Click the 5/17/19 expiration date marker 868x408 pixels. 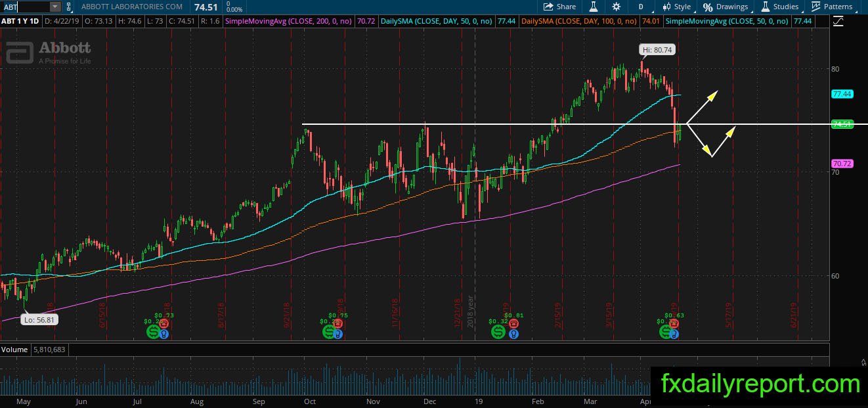point(729,316)
